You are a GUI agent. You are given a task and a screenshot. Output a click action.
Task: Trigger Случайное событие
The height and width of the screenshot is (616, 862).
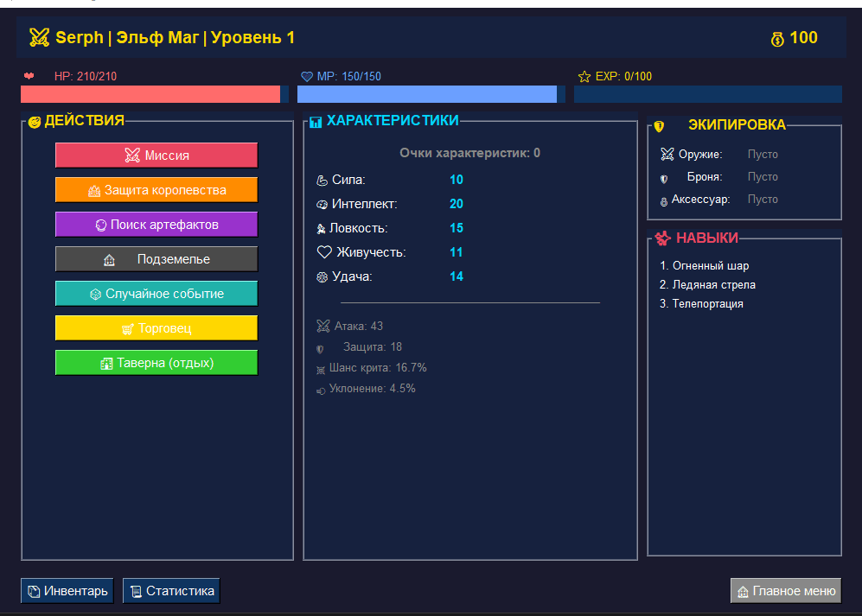pos(156,294)
